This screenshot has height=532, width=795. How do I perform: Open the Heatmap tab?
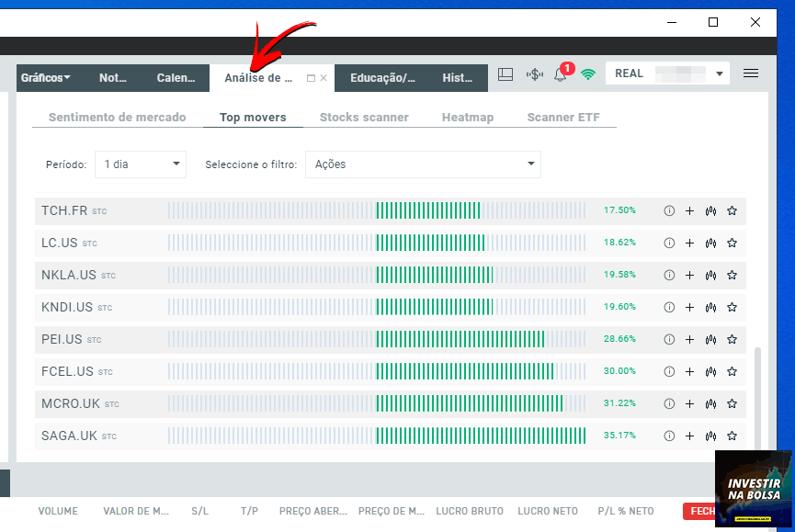pyautogui.click(x=468, y=117)
